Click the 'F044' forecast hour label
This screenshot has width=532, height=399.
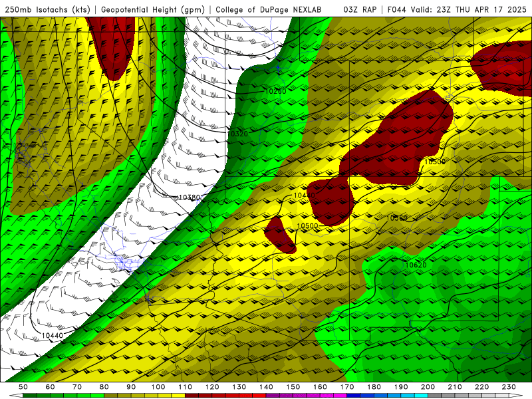pos(397,9)
